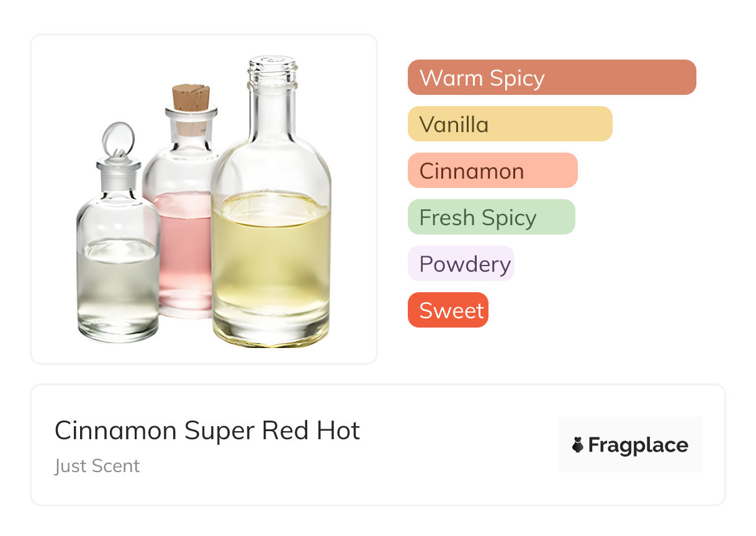This screenshot has width=756, height=536.
Task: Click the word Spicy in Warm Spicy
Action: click(x=516, y=78)
